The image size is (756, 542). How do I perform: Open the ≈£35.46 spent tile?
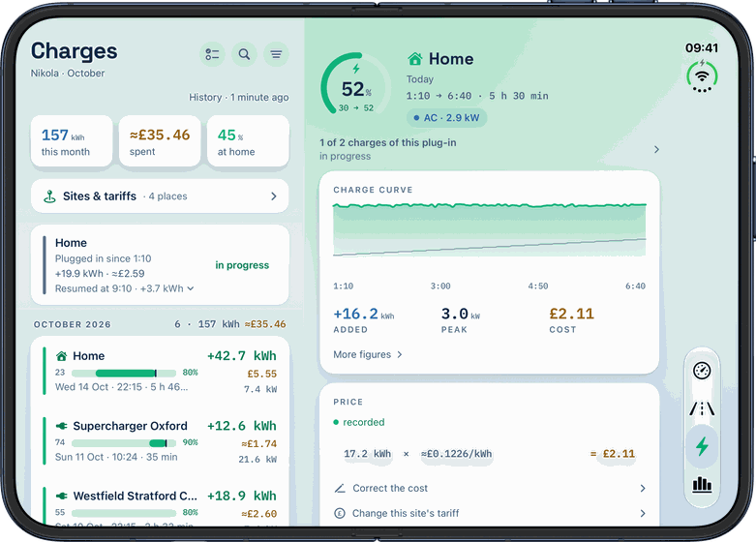160,141
